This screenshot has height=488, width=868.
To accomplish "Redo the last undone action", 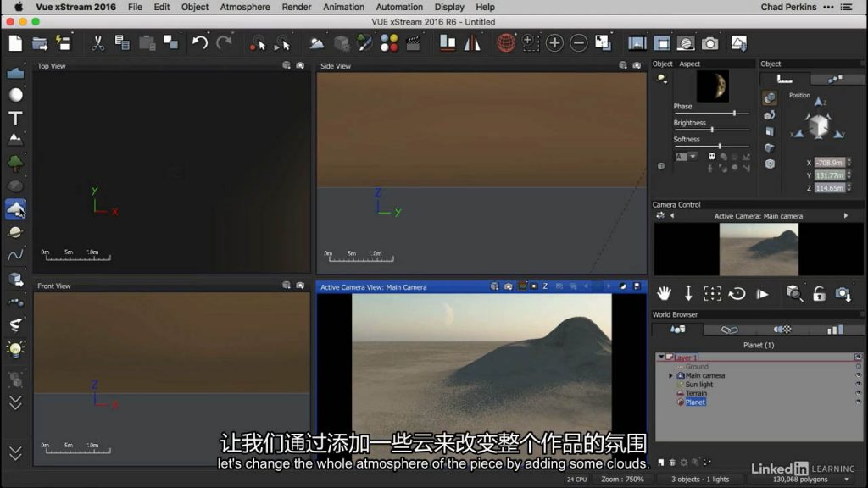I will (x=224, y=42).
